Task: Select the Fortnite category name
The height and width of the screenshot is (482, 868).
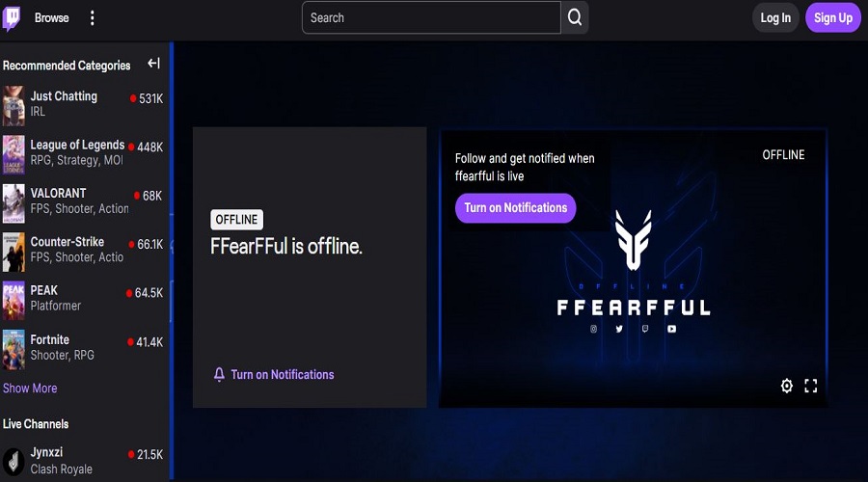Action: (x=50, y=339)
